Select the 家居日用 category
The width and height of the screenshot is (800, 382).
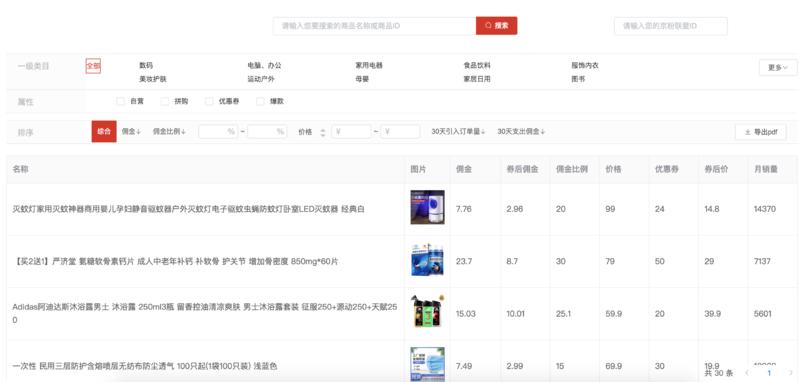(x=477, y=80)
